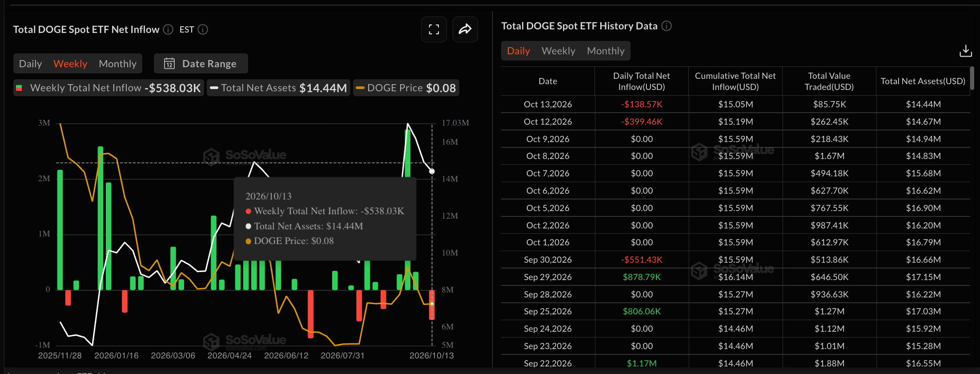Click the $878.79K inflow value
The width and height of the screenshot is (980, 374).
point(642,277)
